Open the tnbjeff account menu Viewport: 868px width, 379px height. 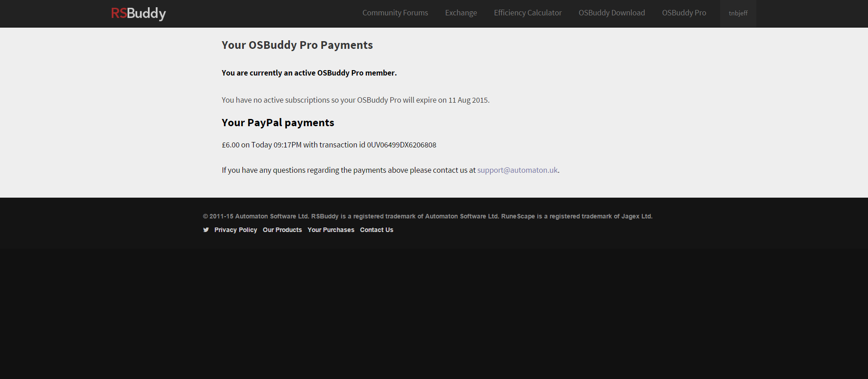coord(738,13)
